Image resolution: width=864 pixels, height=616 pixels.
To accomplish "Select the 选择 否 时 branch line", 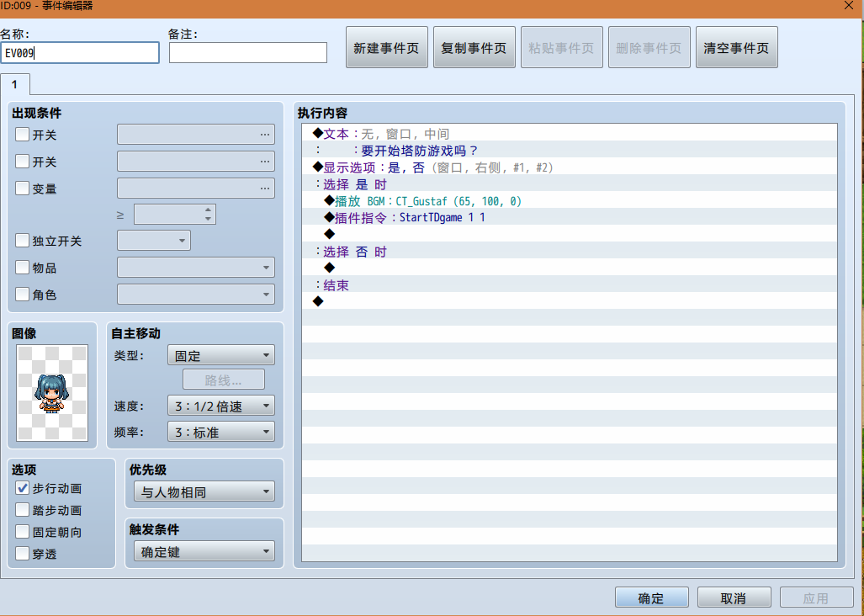I will tap(570, 252).
